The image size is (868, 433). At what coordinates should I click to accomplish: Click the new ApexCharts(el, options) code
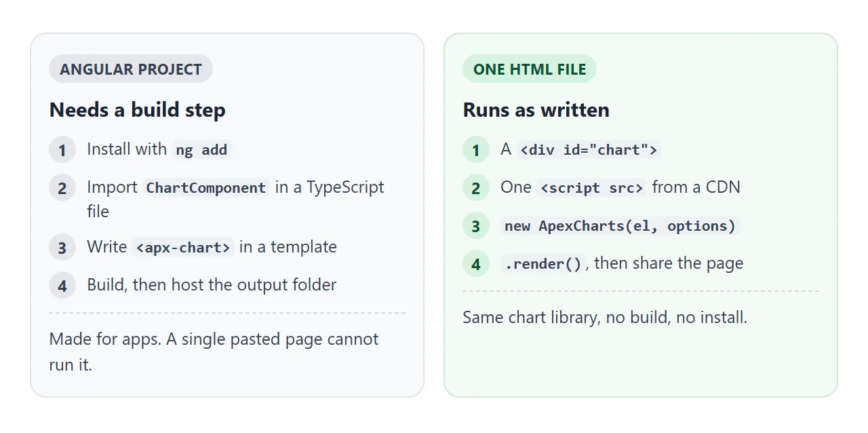620,226
